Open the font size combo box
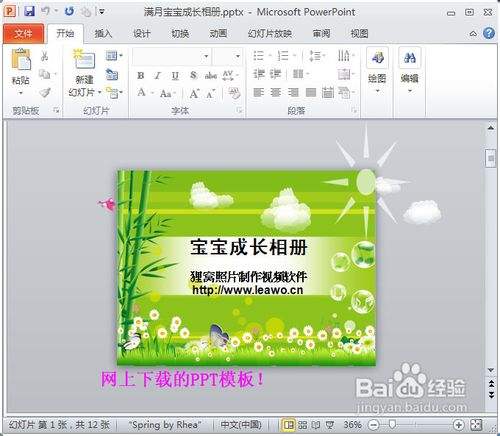This screenshot has height=436, width=500. (227, 56)
